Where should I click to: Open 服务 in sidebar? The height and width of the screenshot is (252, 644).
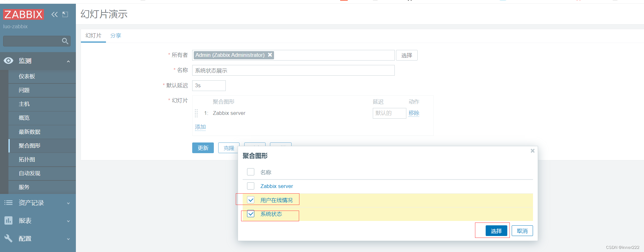tap(42, 187)
